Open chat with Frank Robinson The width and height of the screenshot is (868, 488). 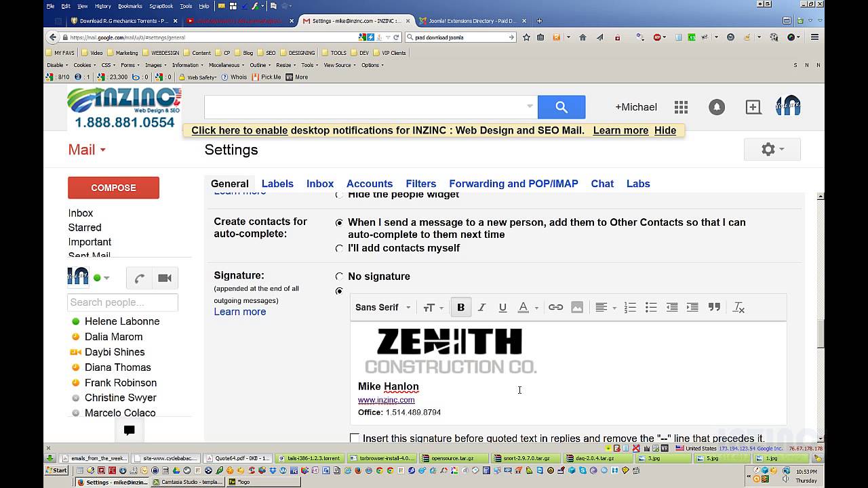click(121, 383)
